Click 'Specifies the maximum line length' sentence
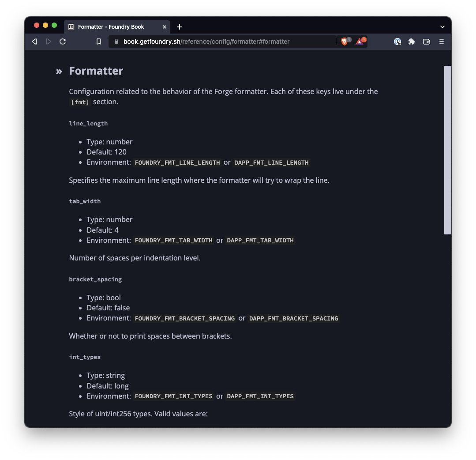Viewport: 476px width, 460px height. (199, 180)
